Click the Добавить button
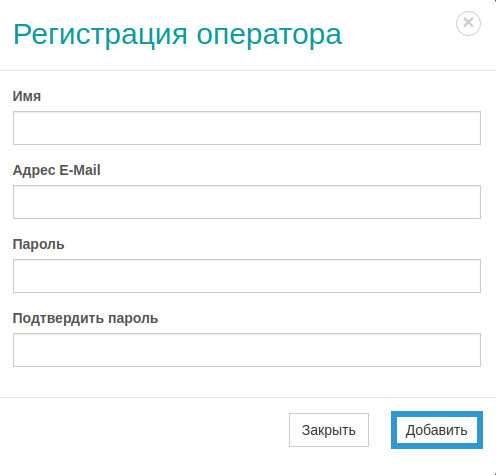Viewport: 496px width, 475px height. pos(437,430)
